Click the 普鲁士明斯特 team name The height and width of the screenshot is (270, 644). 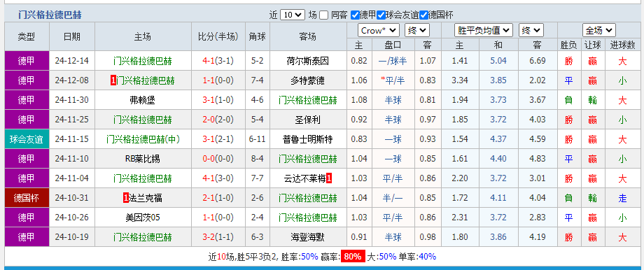click(x=308, y=139)
